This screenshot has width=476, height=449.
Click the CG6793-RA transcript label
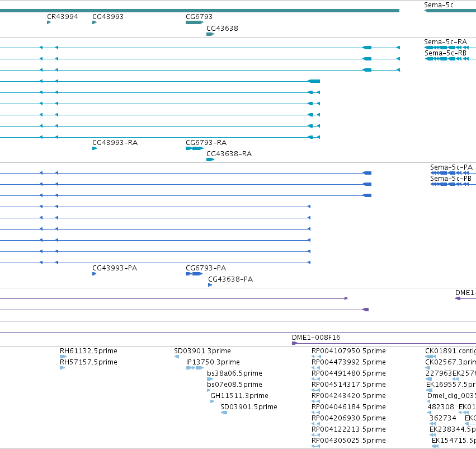(206, 143)
